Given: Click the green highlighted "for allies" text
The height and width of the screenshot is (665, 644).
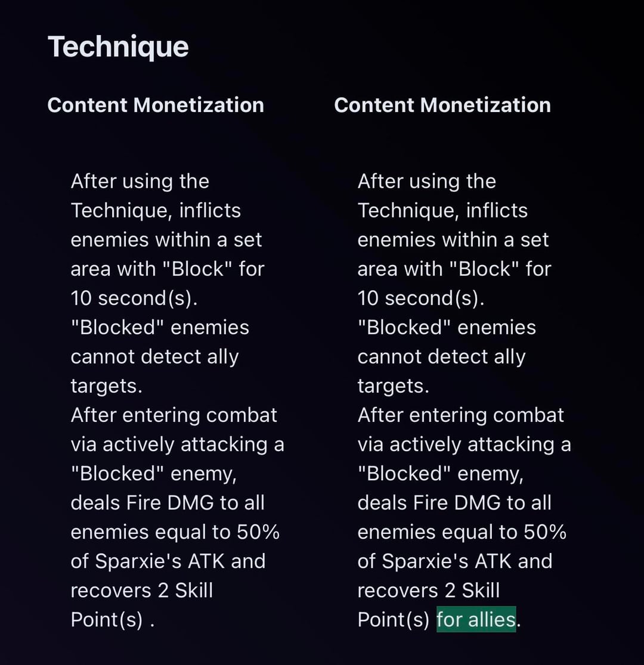Looking at the screenshot, I should click(x=476, y=620).
